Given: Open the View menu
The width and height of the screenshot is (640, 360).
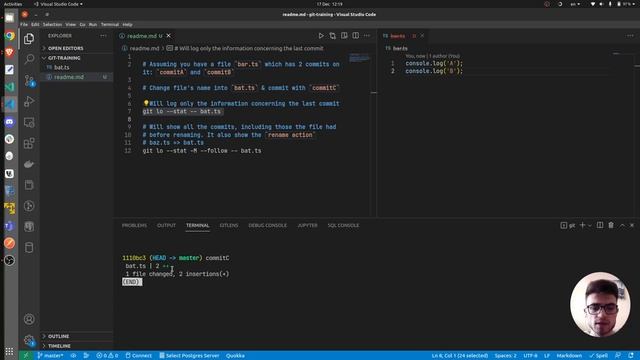Looking at the screenshot, I should (71, 24).
